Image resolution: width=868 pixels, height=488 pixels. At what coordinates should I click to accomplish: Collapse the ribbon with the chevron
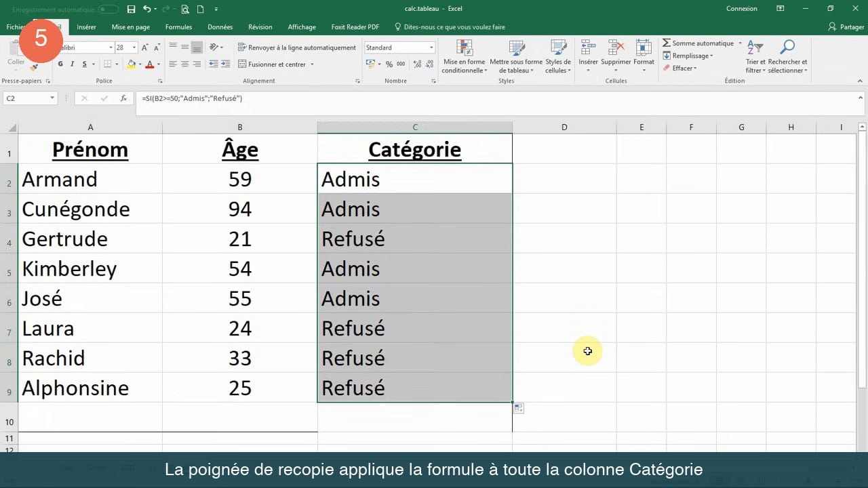click(861, 81)
